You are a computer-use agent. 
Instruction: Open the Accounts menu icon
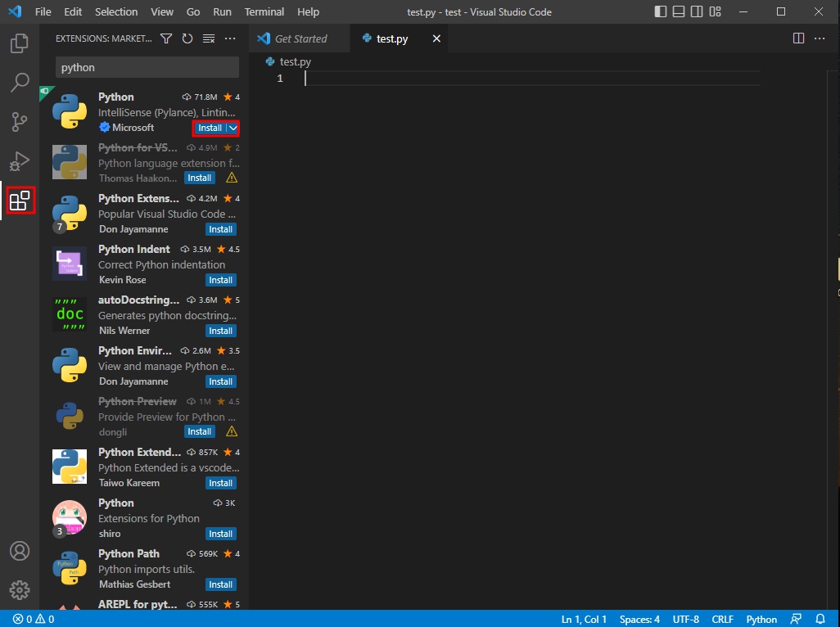[20, 551]
